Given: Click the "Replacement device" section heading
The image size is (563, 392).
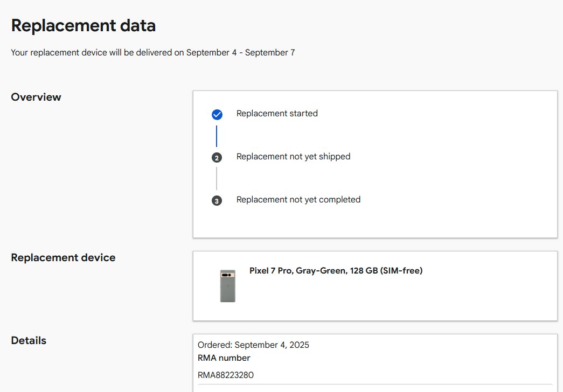Looking at the screenshot, I should [x=63, y=257].
